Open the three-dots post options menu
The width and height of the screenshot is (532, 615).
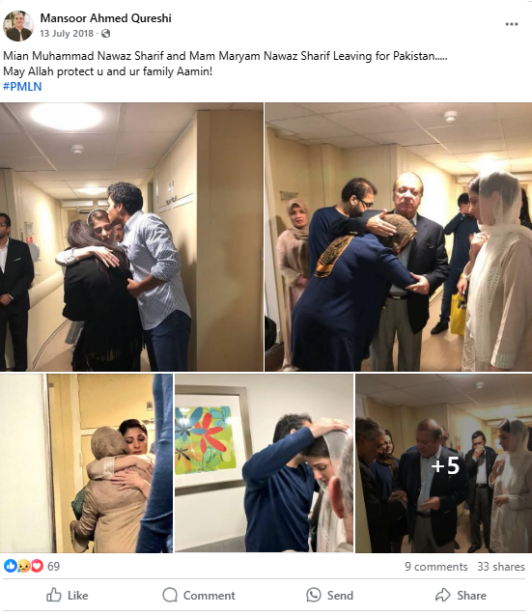511,24
